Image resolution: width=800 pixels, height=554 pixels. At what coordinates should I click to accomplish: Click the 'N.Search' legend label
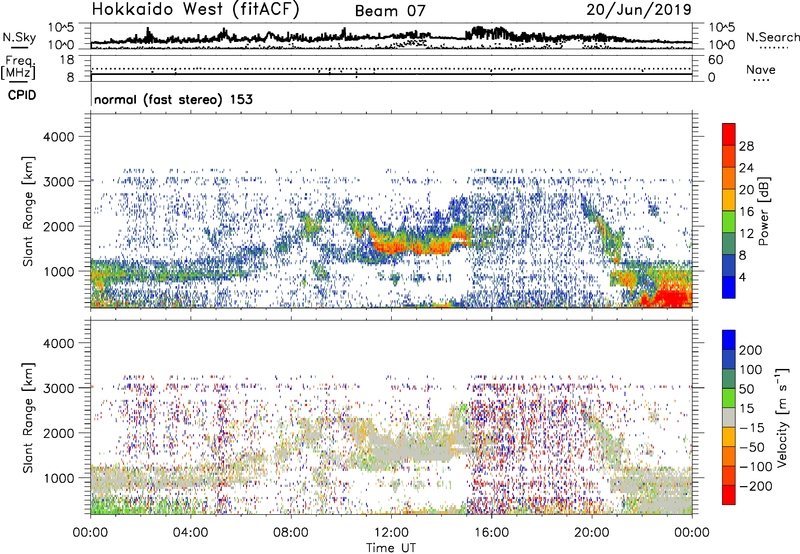pyautogui.click(x=772, y=37)
